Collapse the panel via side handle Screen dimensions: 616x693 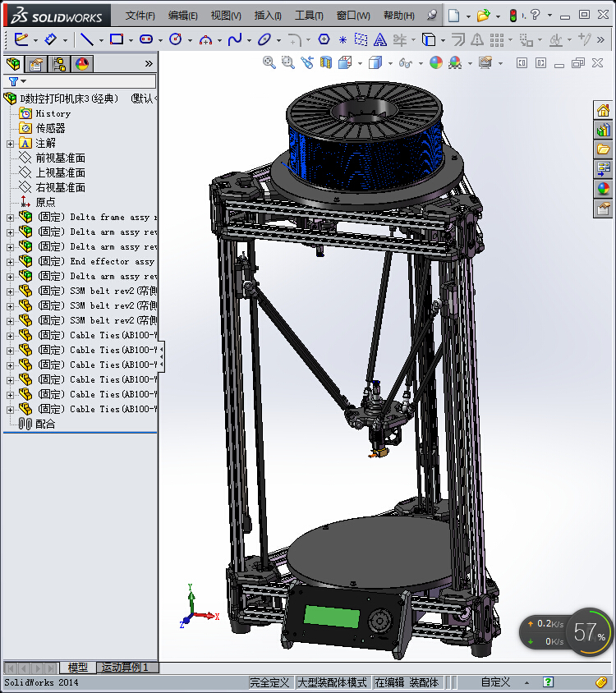[x=162, y=357]
